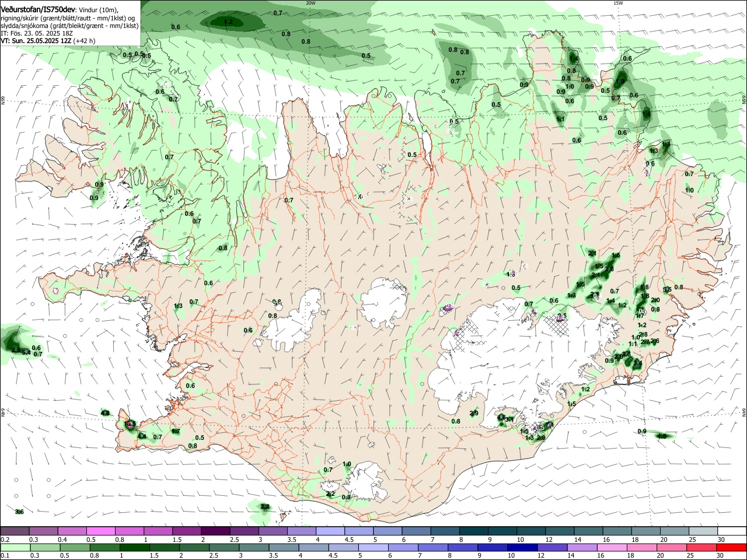Click the 15W longitude label
The image size is (747, 560).
618,3
